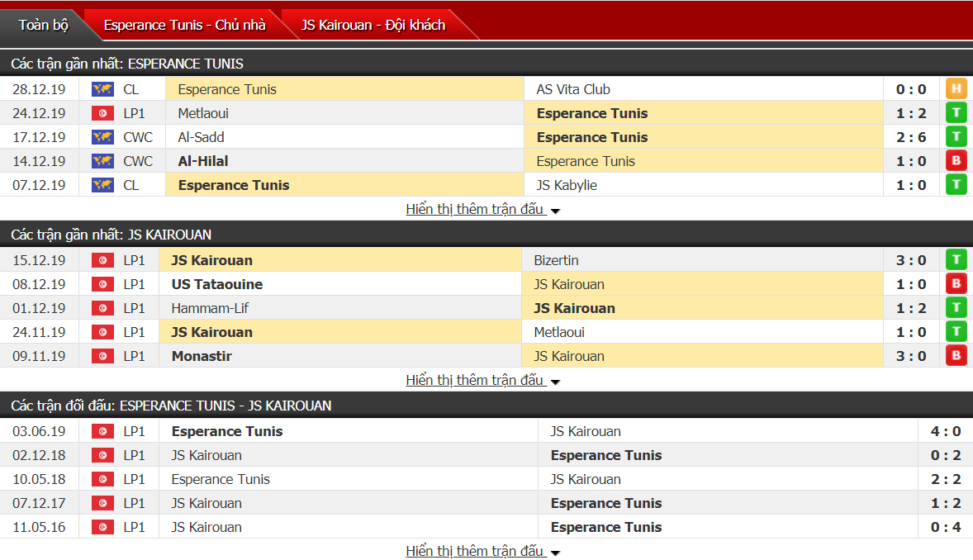Image resolution: width=973 pixels, height=560 pixels.
Task: Expand arrow after second Hiển thị thêm trận đấu
Action: [x=555, y=382]
